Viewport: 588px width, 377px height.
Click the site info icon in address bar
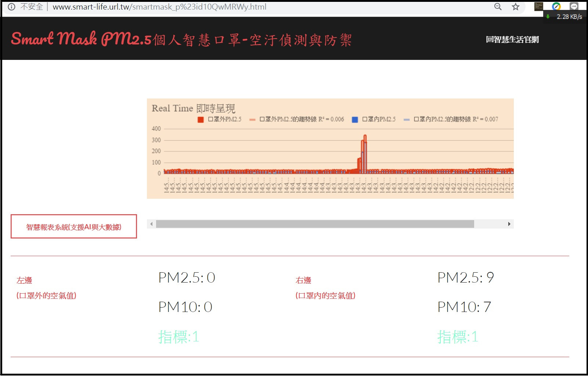pyautogui.click(x=11, y=7)
